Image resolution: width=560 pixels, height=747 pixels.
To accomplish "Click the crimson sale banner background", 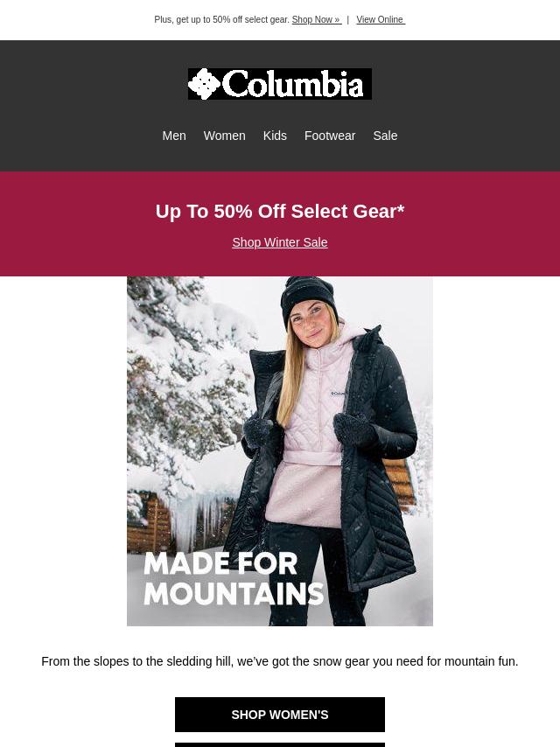I will 72,224.
